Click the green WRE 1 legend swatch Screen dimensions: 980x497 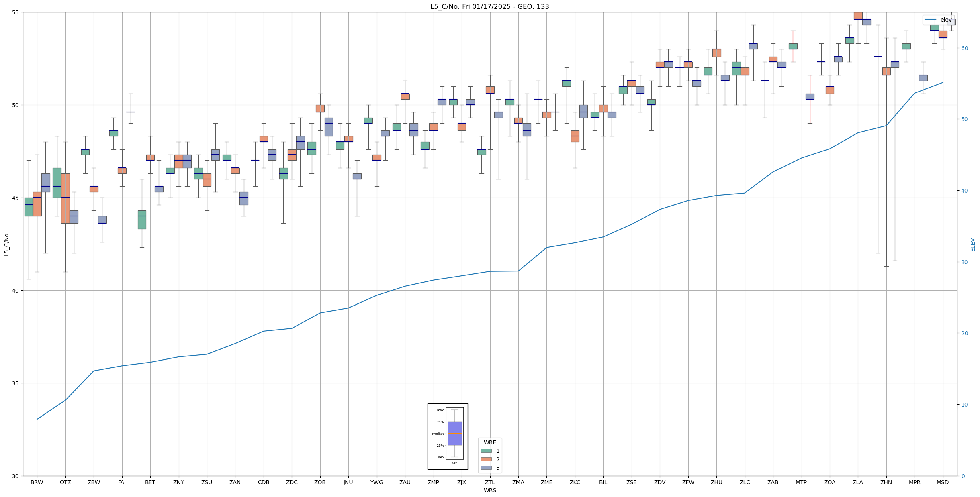coord(486,451)
